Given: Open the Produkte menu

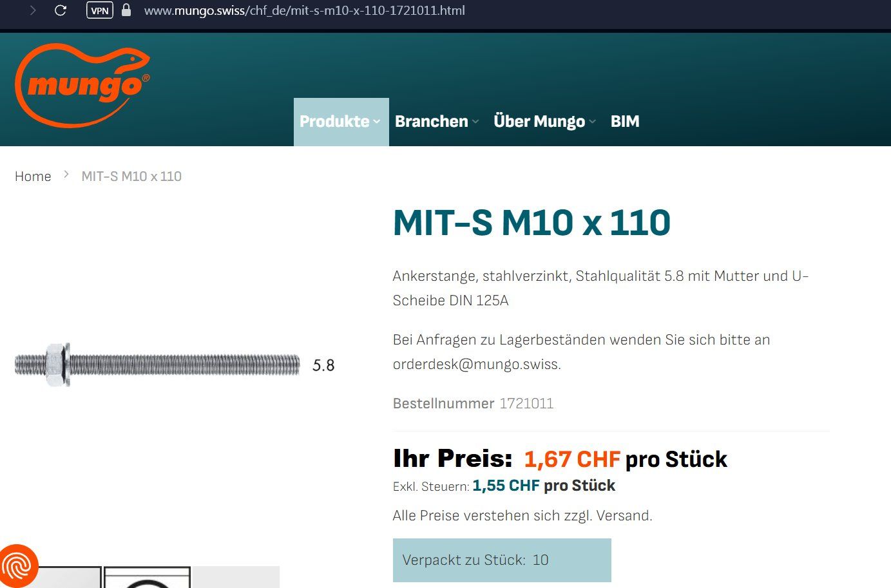Looking at the screenshot, I should [x=334, y=122].
